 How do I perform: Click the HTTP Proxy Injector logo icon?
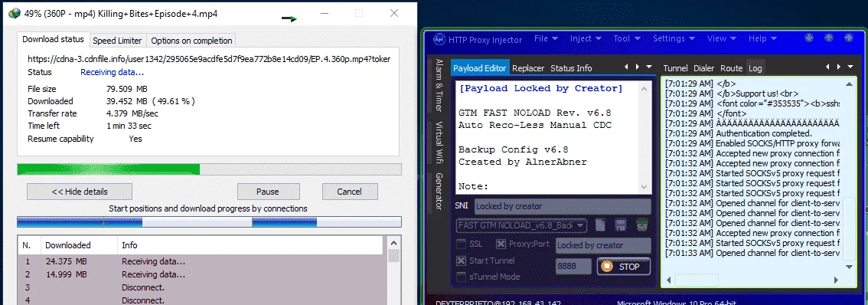(439, 40)
